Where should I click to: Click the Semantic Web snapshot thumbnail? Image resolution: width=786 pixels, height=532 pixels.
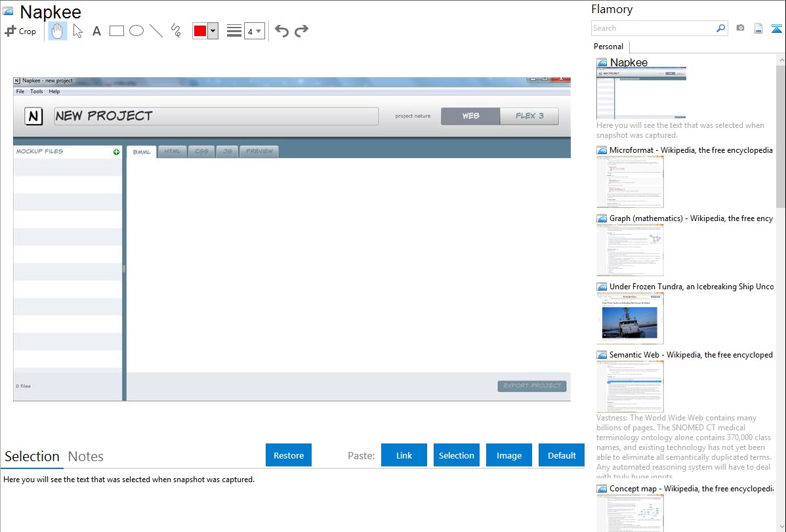click(x=630, y=386)
